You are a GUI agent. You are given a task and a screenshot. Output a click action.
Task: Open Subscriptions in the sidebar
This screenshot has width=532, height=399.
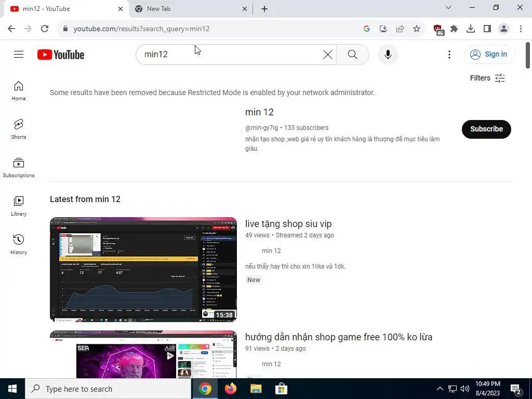[19, 168]
